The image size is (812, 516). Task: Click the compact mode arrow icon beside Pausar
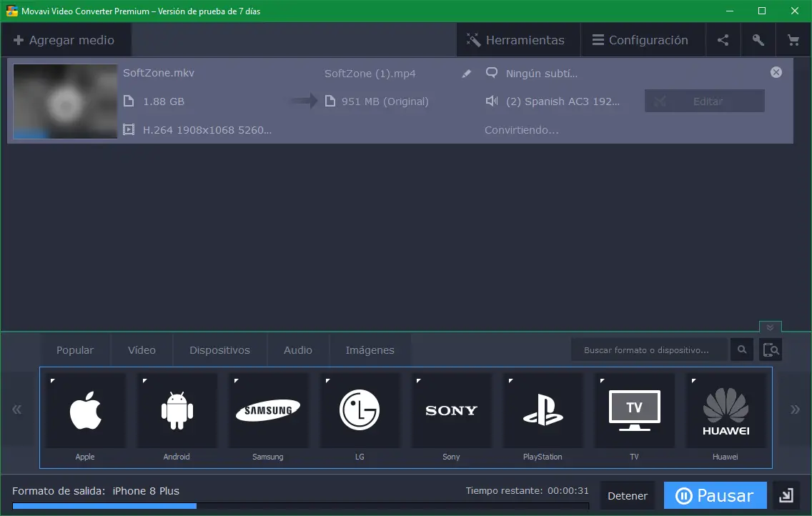(786, 496)
